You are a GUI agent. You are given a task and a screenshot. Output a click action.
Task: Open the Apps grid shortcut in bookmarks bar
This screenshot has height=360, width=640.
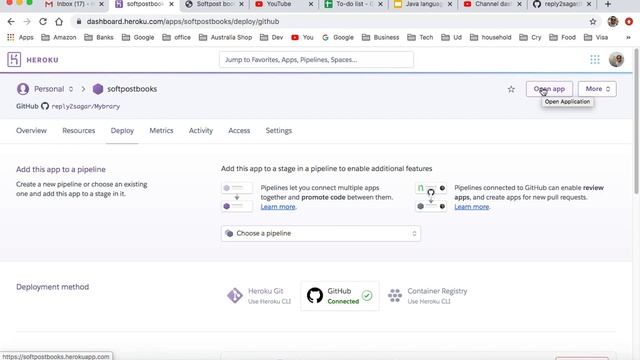point(20,37)
